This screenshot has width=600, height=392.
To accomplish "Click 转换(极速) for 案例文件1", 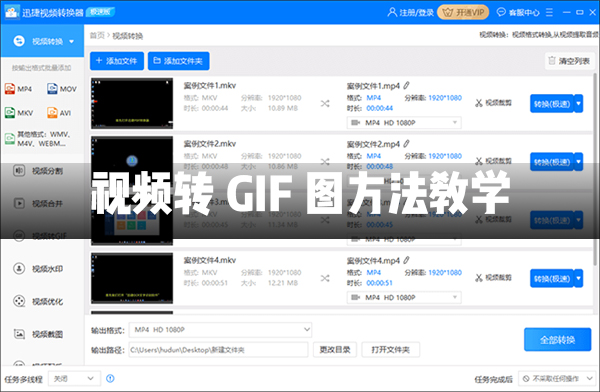I will pos(552,104).
